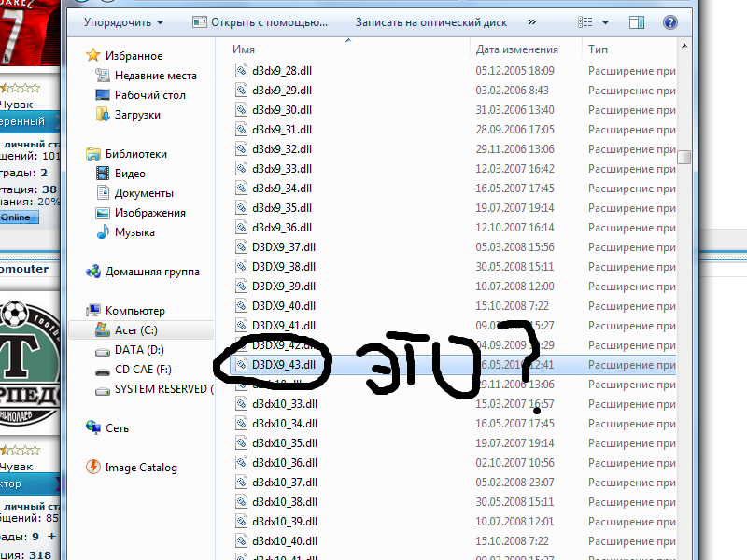Open Домашняя группа in the navigation pane
This screenshot has height=560, width=747.
(151, 272)
